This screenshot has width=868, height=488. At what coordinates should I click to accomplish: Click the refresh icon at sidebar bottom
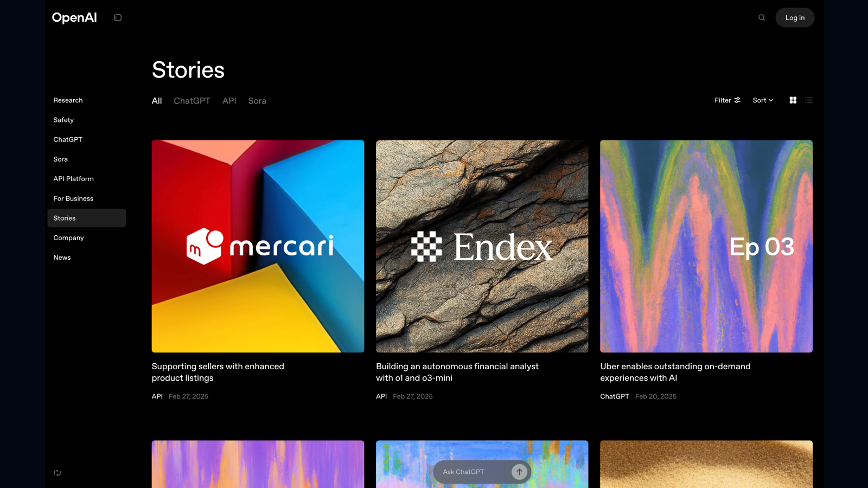(x=58, y=473)
